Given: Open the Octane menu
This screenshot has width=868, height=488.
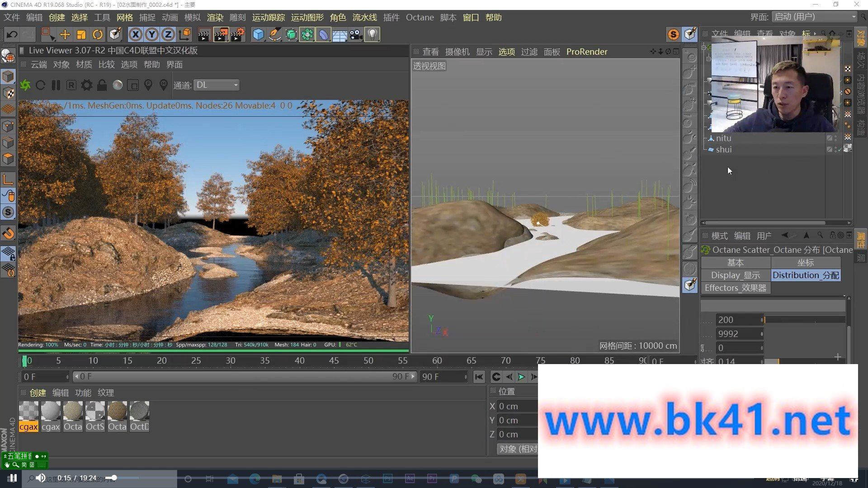Looking at the screenshot, I should (420, 17).
